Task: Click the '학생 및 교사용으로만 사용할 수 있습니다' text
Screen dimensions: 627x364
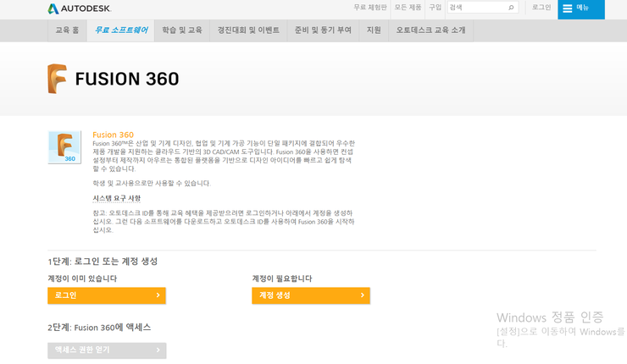Action: [x=152, y=184]
